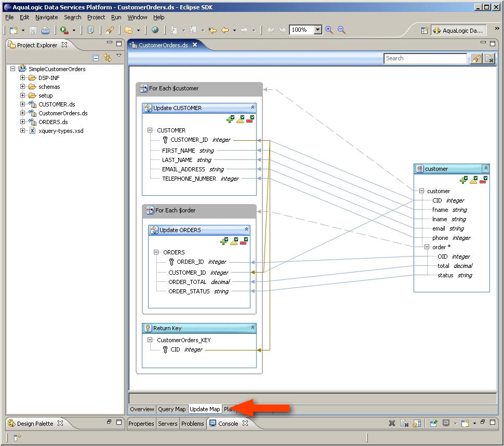Click the flashlight find icon beside Search field
The width and height of the screenshot is (504, 446).
(x=476, y=59)
